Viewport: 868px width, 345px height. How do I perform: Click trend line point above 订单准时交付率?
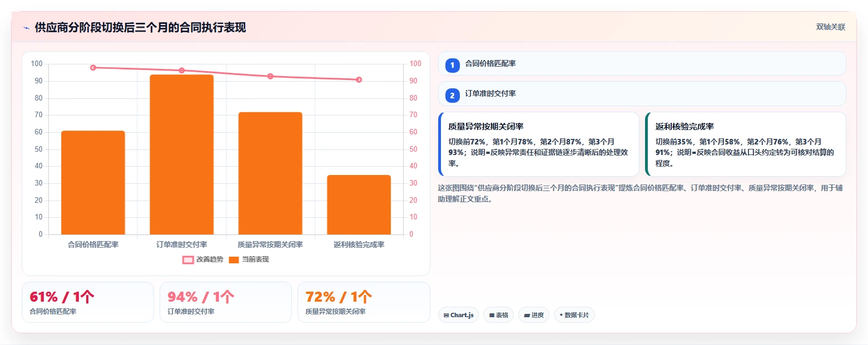182,71
